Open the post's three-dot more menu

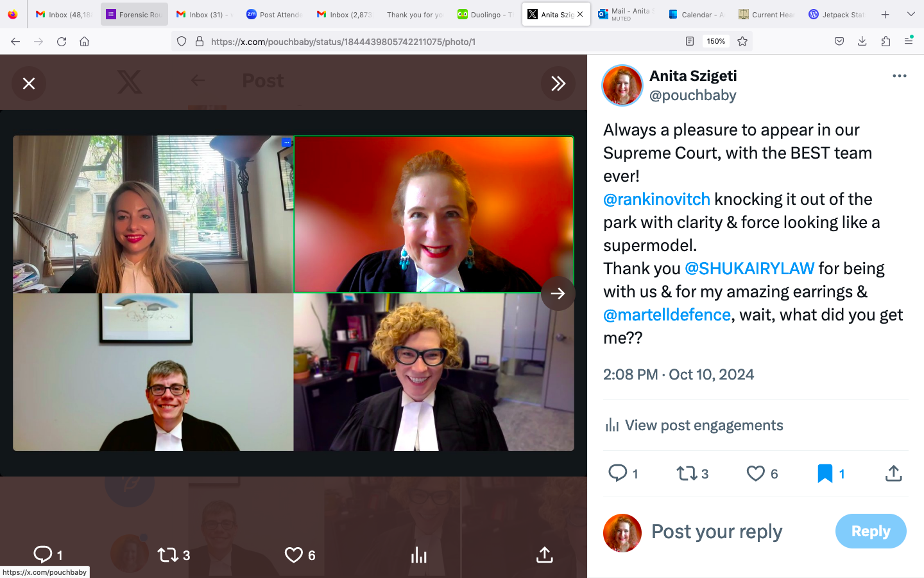pos(899,76)
